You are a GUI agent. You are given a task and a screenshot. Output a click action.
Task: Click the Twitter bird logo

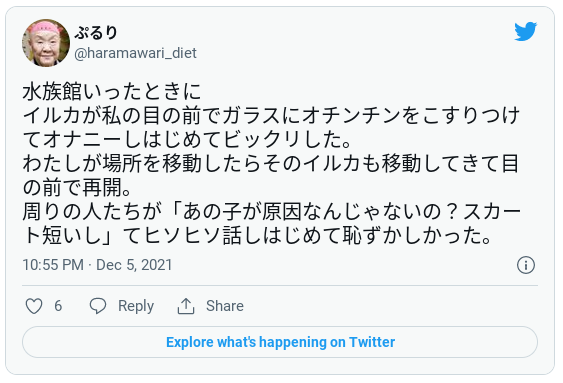click(x=525, y=32)
